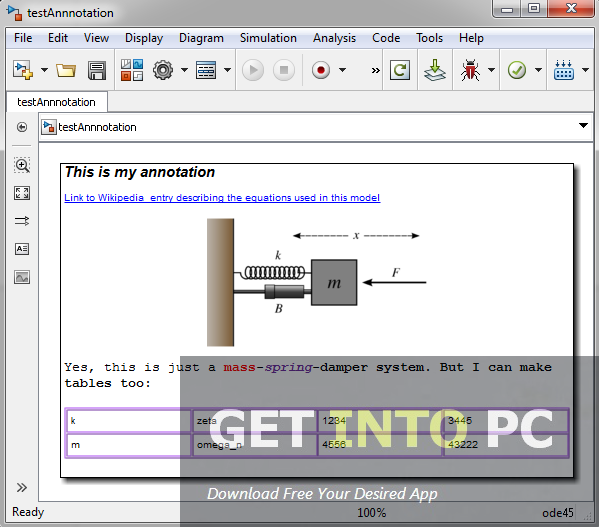Expand the Configuration gear dropdown arrow
Viewport: 599px width, 527px height.
pos(185,70)
